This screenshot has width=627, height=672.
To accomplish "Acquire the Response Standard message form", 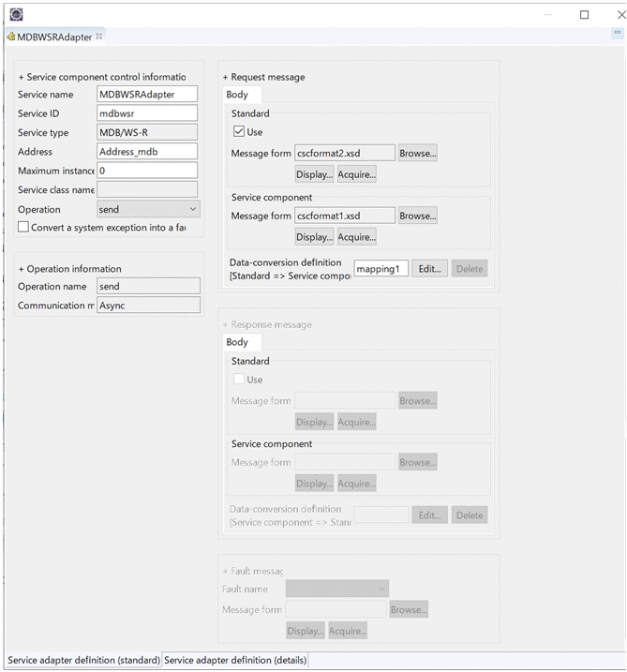I will tap(356, 422).
